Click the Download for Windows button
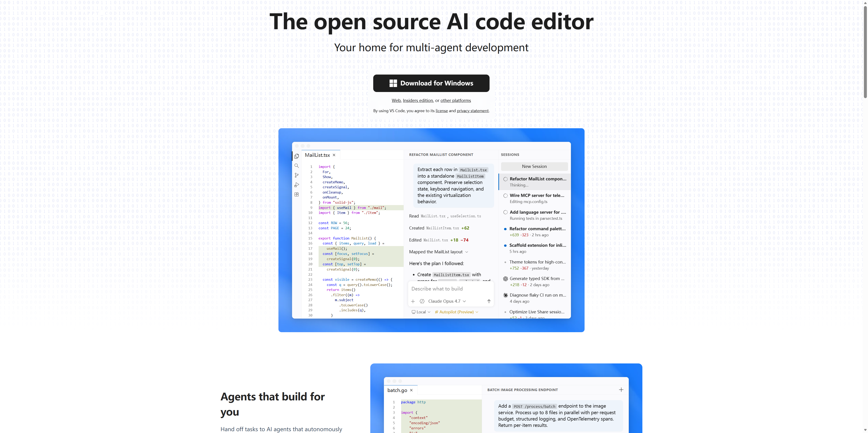Viewport: 868px width, 433px height. pos(431,83)
